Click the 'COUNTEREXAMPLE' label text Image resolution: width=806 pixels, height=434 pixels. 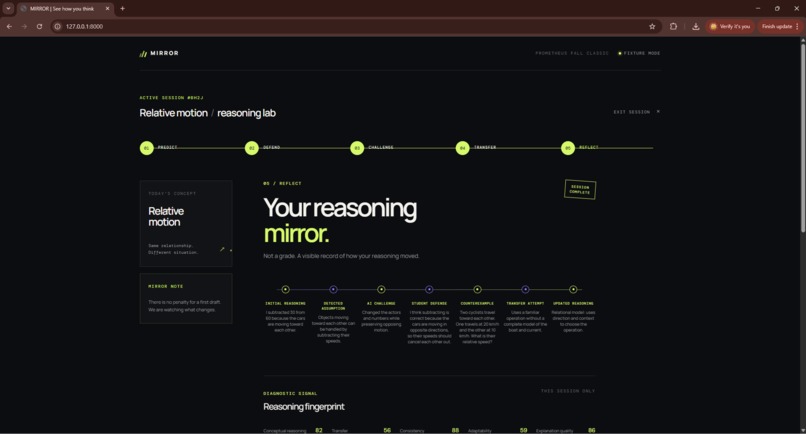point(477,303)
